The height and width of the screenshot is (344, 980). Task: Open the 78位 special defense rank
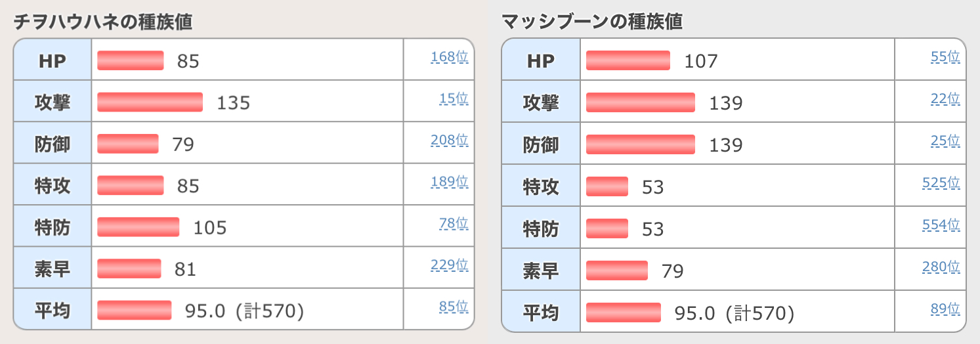click(454, 224)
